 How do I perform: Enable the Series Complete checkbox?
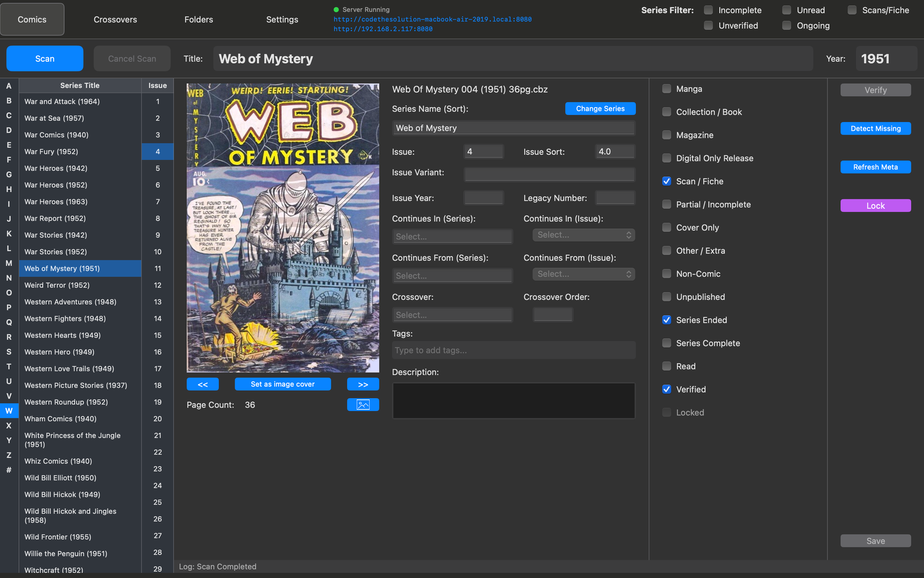[x=666, y=343]
